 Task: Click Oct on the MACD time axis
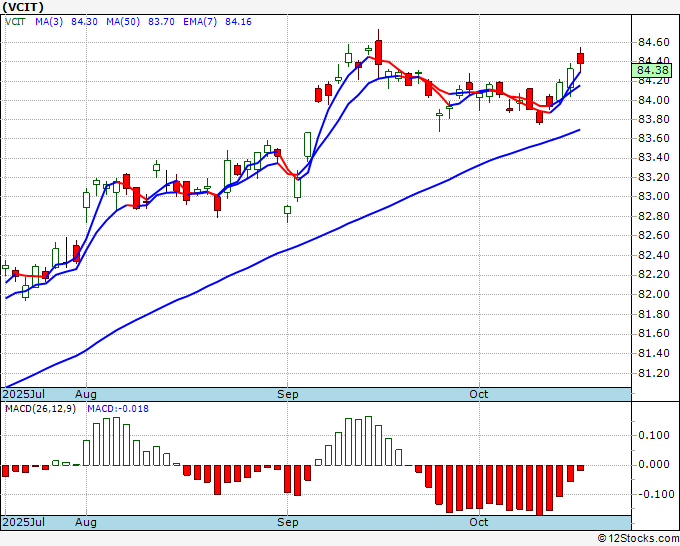pos(479,522)
